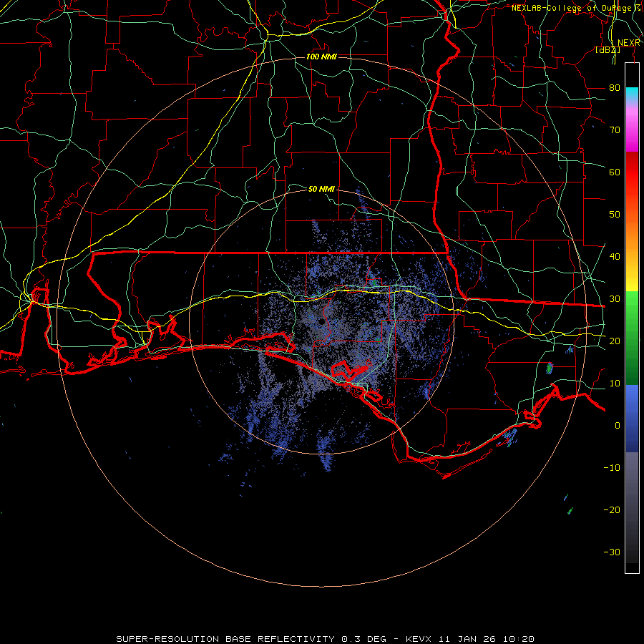Click the 0 value on the dBZ scale
This screenshot has height=644, width=644.
point(617,426)
